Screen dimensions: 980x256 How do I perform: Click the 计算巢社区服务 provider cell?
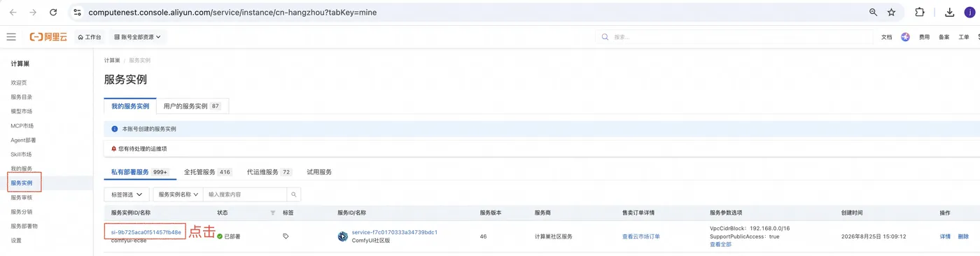point(553,236)
